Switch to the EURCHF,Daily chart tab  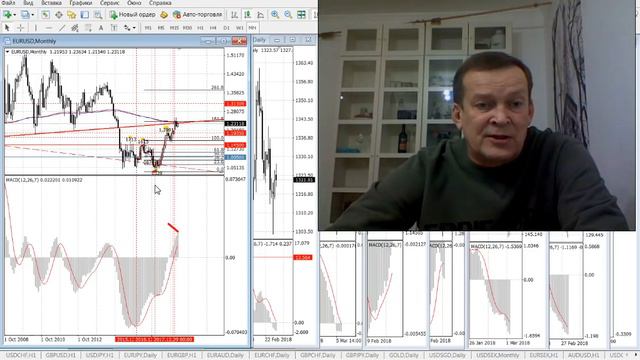(x=271, y=355)
